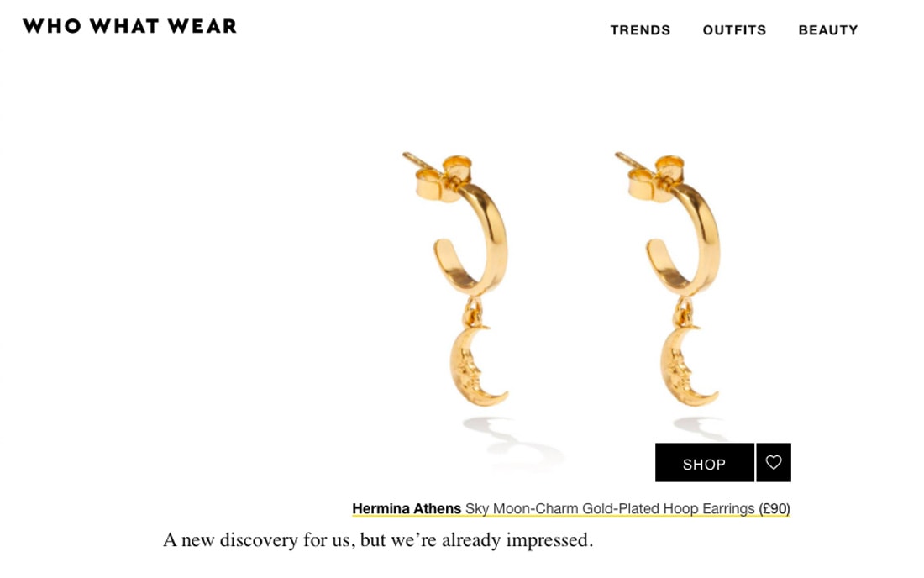Save the earrings with the heart icon
Viewport: 924px width, 578px height.
[x=773, y=463]
